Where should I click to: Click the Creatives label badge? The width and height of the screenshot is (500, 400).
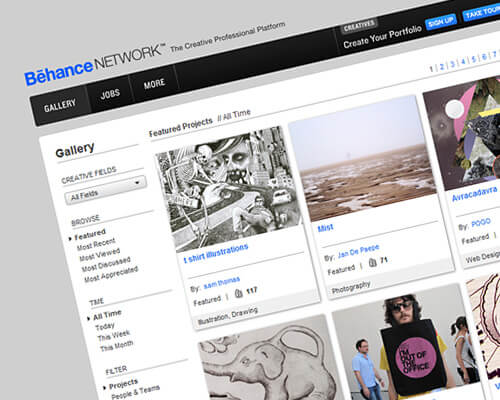359,26
